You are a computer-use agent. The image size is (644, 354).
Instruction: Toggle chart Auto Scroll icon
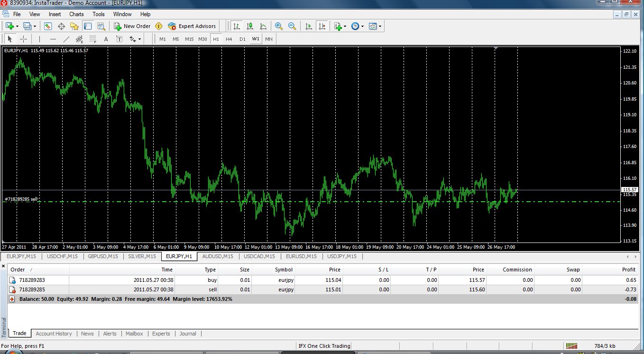[309, 26]
